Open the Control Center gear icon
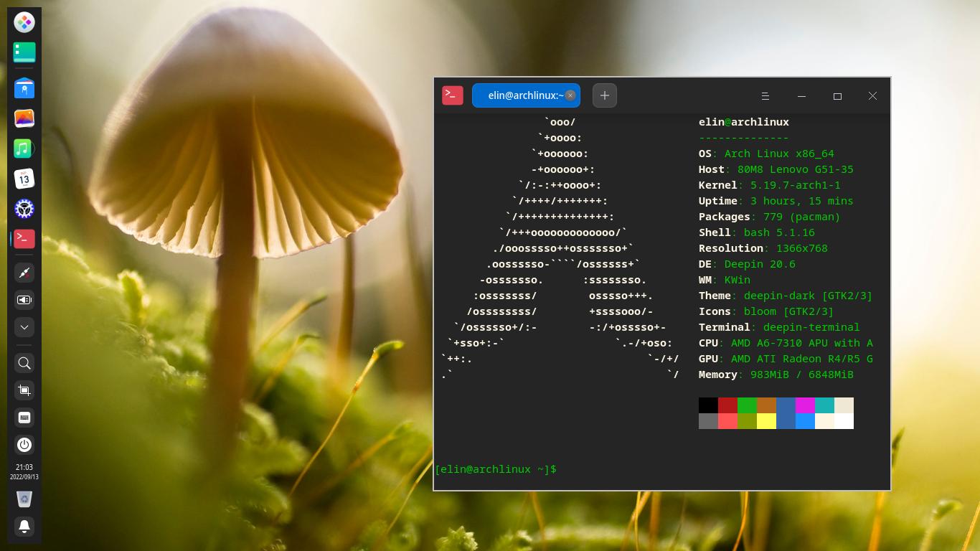This screenshot has height=551, width=980. pos(24,209)
